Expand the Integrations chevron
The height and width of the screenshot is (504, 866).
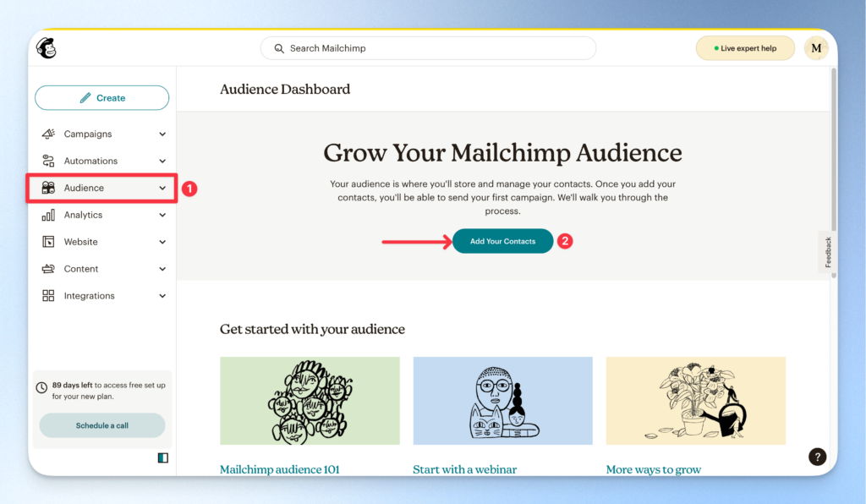click(162, 297)
